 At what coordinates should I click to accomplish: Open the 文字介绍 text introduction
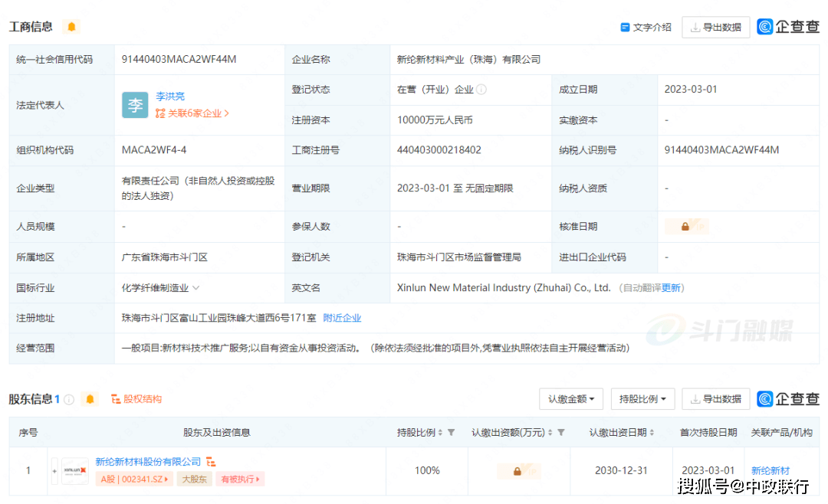click(x=646, y=27)
